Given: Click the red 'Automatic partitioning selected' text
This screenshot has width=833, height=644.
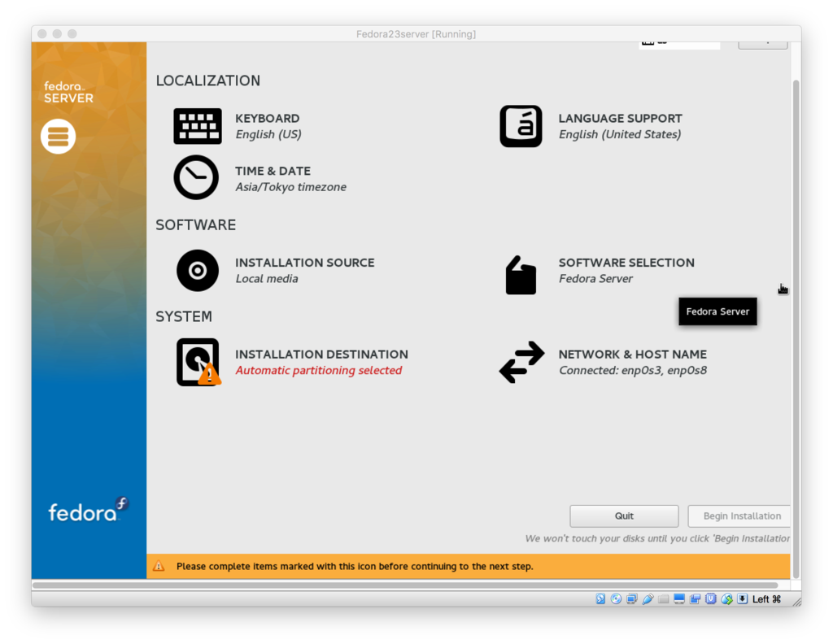Looking at the screenshot, I should pos(318,370).
